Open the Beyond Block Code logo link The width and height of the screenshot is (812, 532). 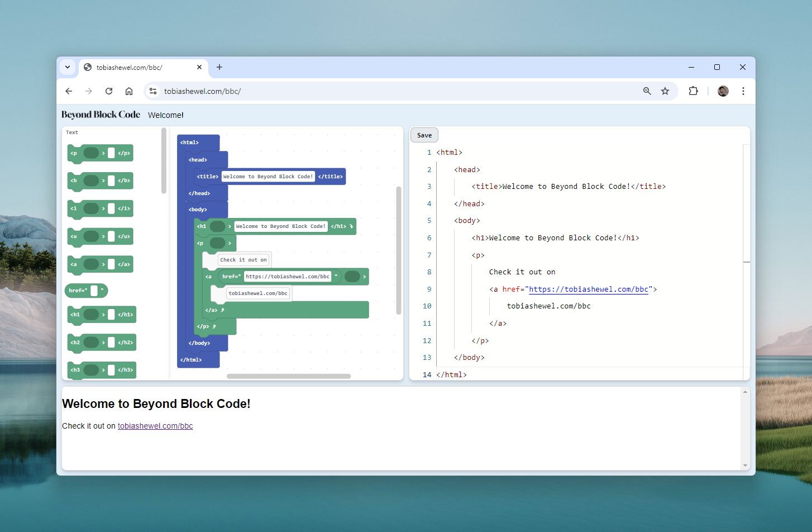point(101,115)
